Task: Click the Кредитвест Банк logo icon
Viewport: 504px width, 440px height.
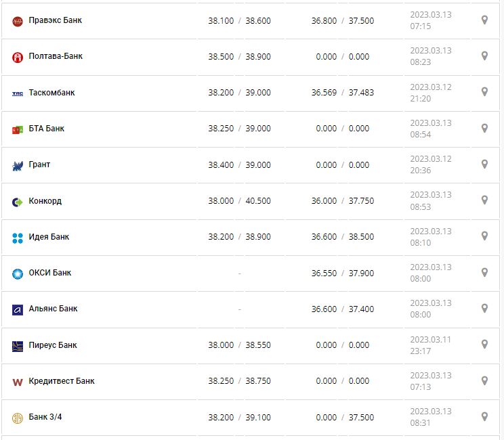Action: click(18, 382)
